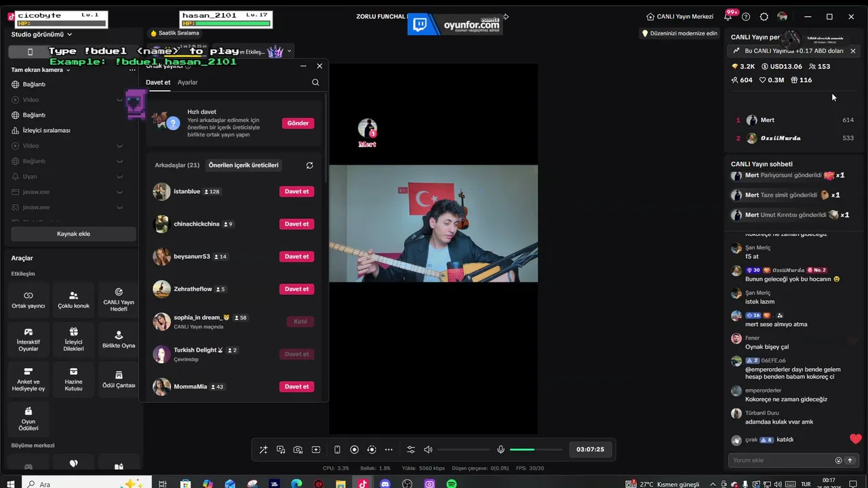
Task: Open the Hazine Kutusu tool
Action: tap(73, 379)
